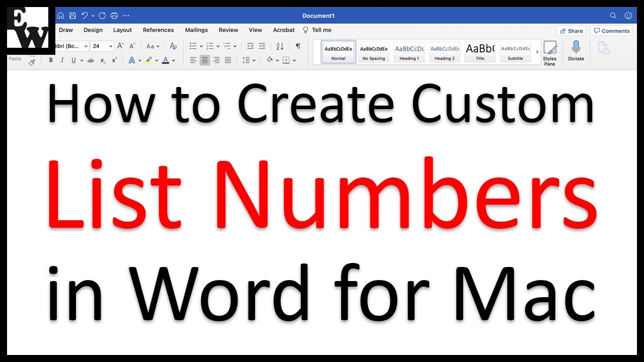Click the Share button
This screenshot has width=644, height=362.
click(x=571, y=31)
